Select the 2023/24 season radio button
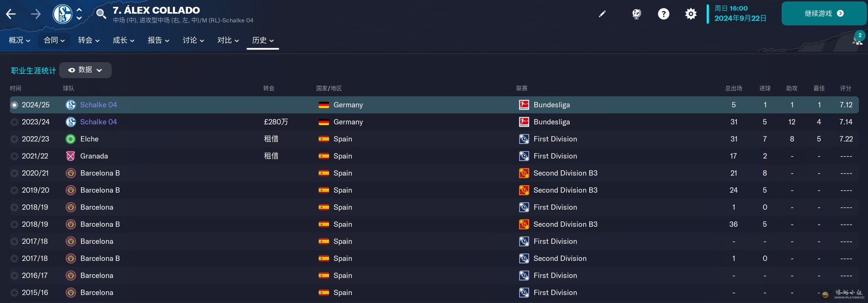Screen dimensions: 868x303 14,122
